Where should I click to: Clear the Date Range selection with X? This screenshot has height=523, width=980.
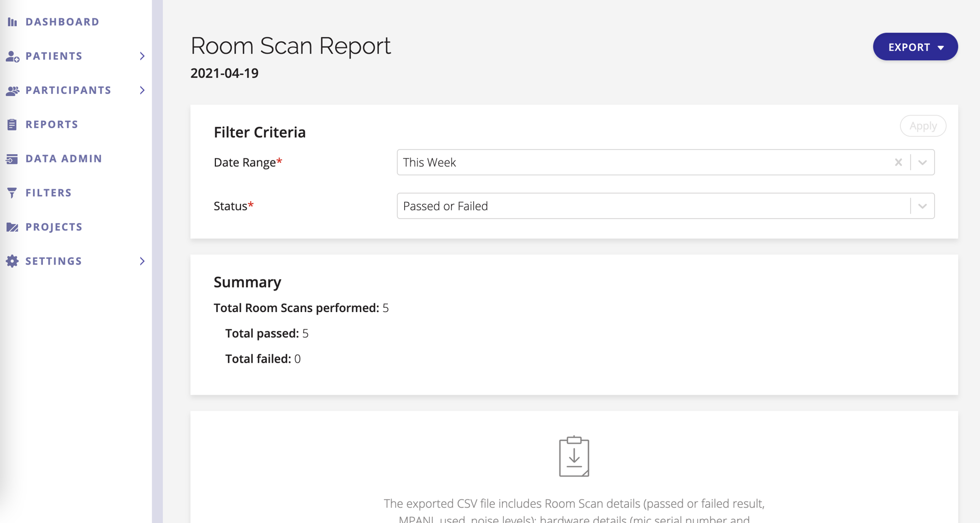coord(898,162)
